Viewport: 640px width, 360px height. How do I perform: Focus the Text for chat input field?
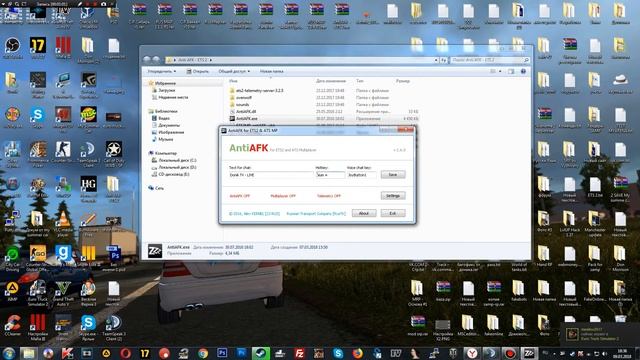271,175
